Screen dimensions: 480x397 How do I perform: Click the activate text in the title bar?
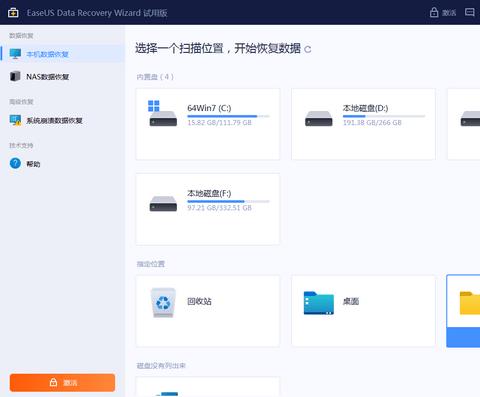[x=449, y=13]
